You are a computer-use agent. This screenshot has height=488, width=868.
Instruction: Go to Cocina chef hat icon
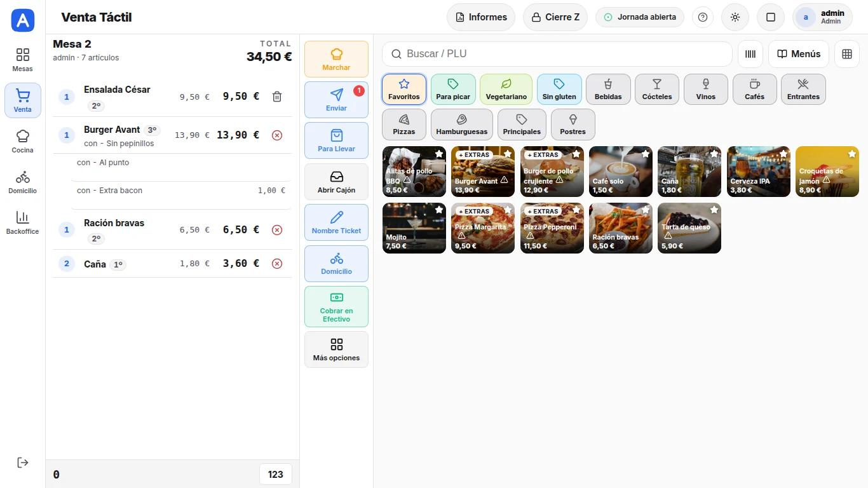click(x=23, y=141)
